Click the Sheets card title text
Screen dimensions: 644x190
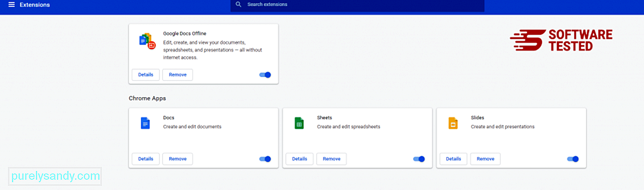[x=324, y=118]
